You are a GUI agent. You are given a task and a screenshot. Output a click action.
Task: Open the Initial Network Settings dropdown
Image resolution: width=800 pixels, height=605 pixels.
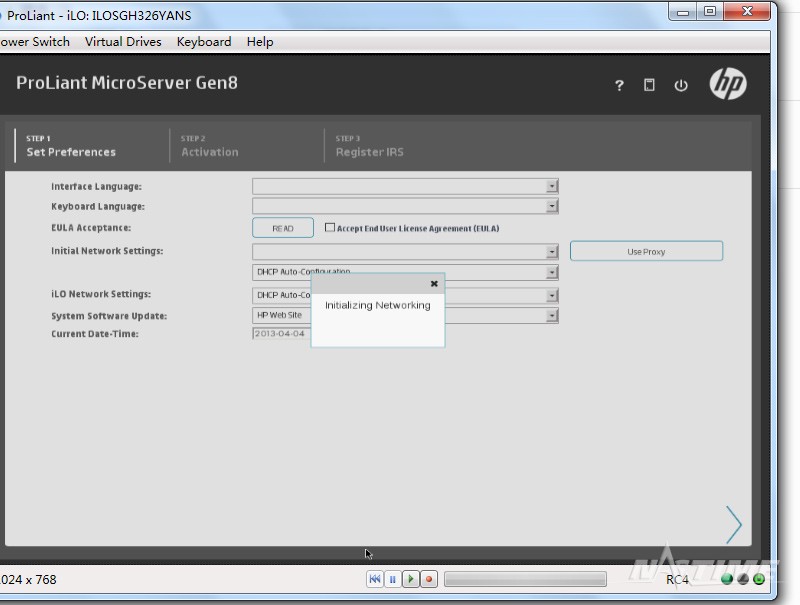(x=405, y=251)
